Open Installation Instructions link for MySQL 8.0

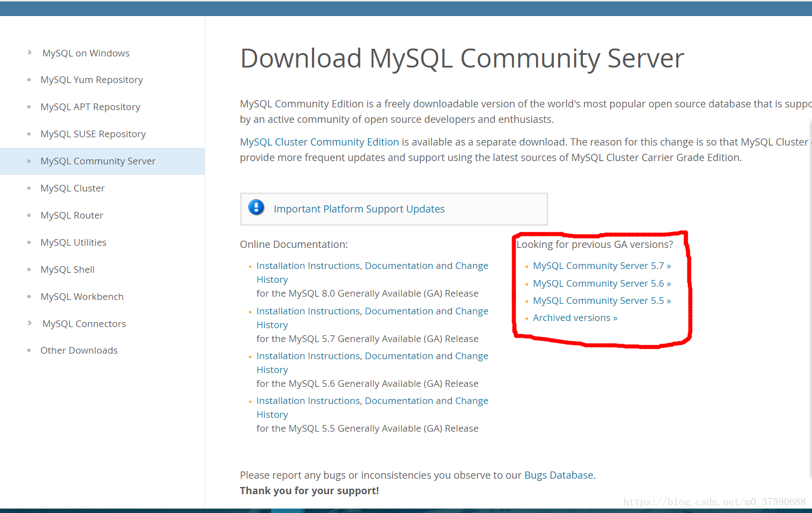(x=308, y=266)
